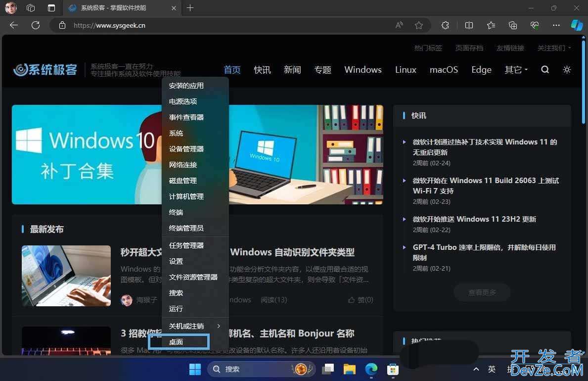The height and width of the screenshot is (381, 588).
Task: Open a new tab with plus button
Action: pos(190,8)
